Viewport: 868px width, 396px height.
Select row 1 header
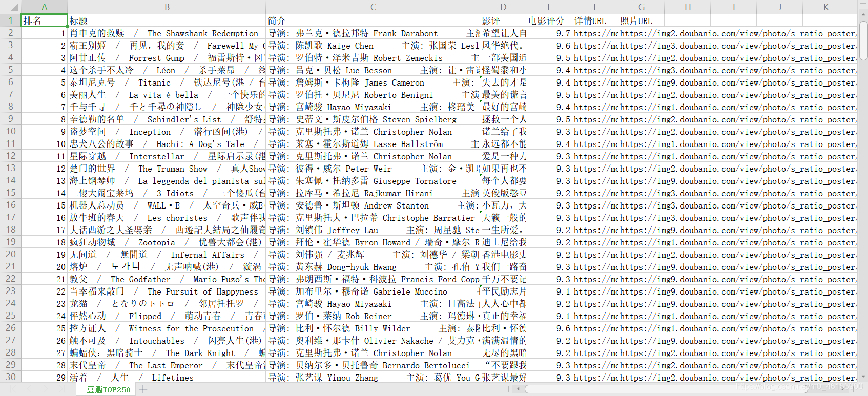11,20
